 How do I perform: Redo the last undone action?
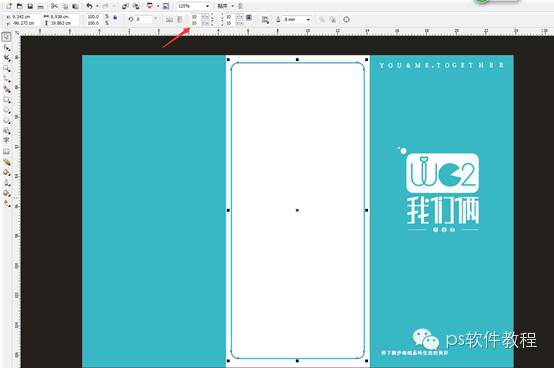click(x=105, y=6)
